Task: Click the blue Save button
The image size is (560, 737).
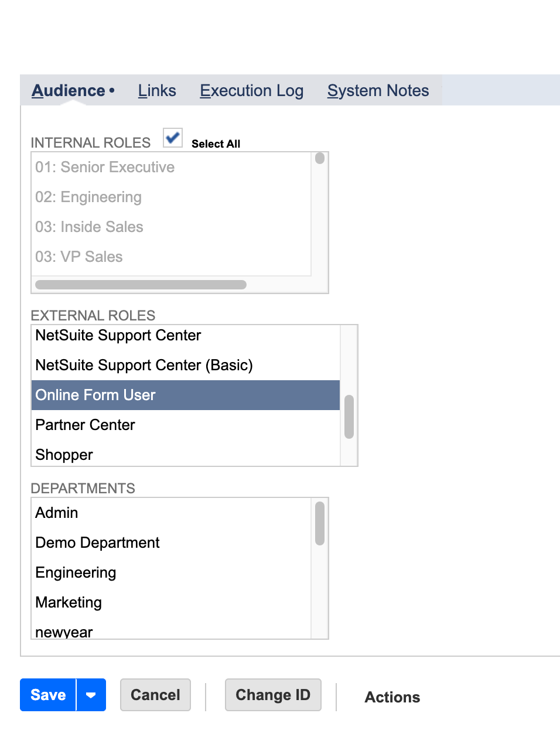Action: click(x=48, y=695)
